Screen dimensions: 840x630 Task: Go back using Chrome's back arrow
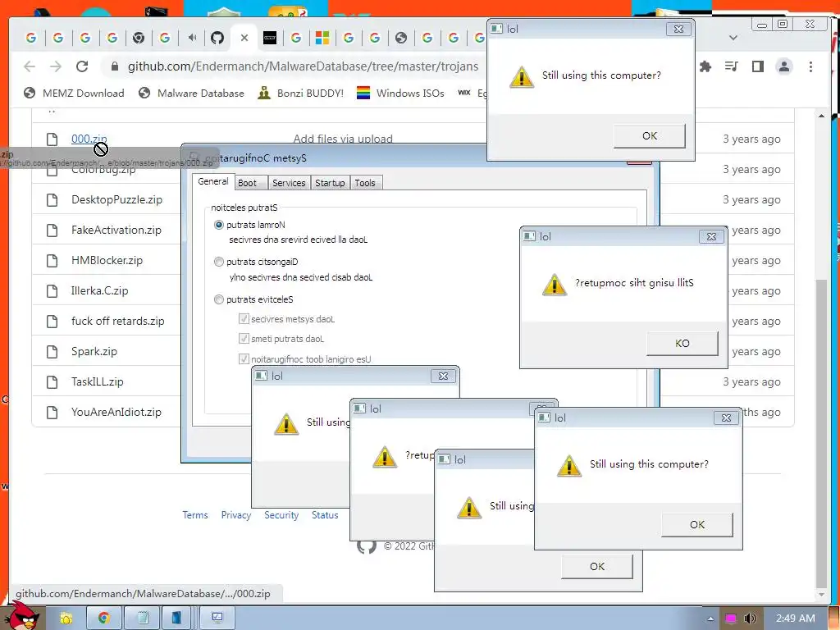[30, 66]
